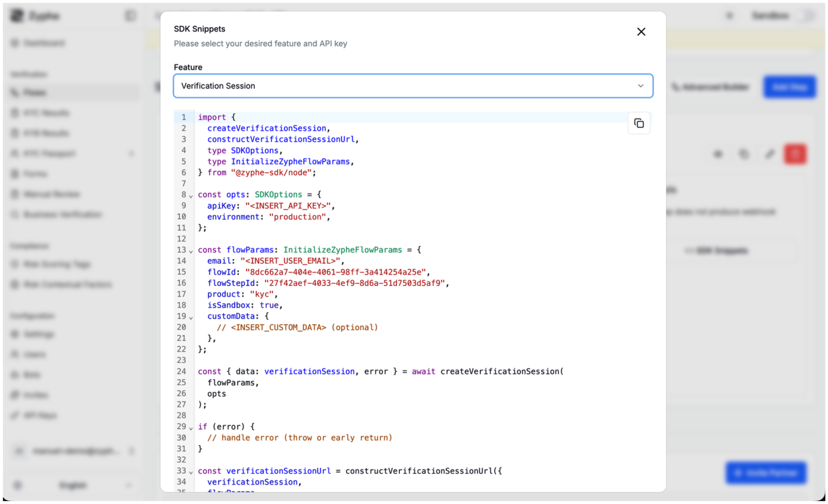Click the red delete button on the step

point(795,154)
